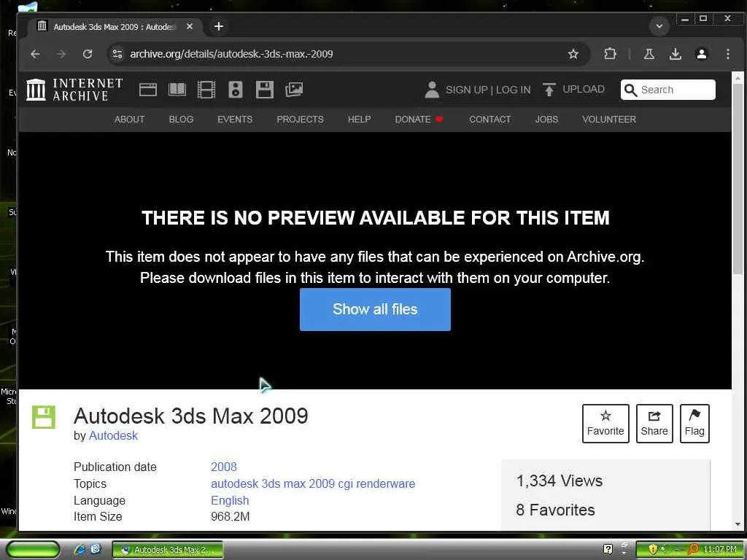Open the Audio speaker icon
Image resolution: width=747 pixels, height=560 pixels.
(236, 90)
